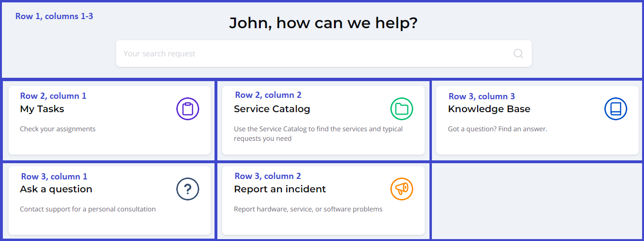Screen dimensions: 644x241
Task: Click 'Contact support for a personal consultation' text
Action: [x=88, y=209]
